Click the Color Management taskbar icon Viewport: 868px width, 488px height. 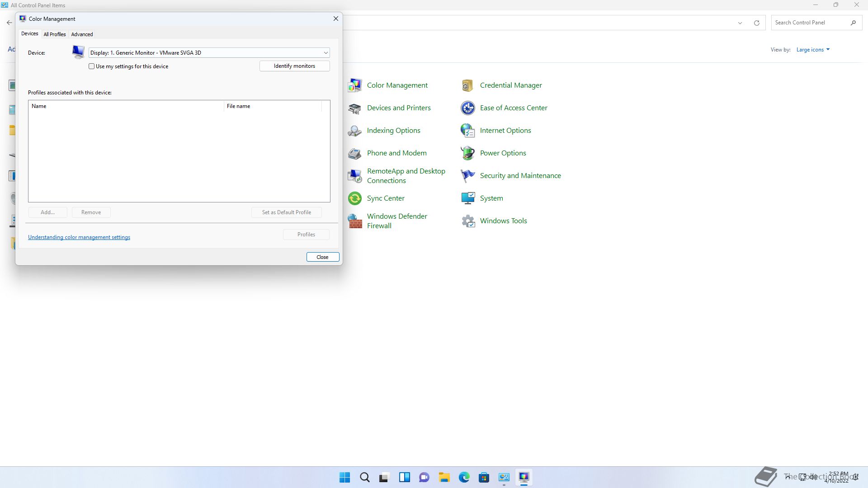click(x=524, y=477)
